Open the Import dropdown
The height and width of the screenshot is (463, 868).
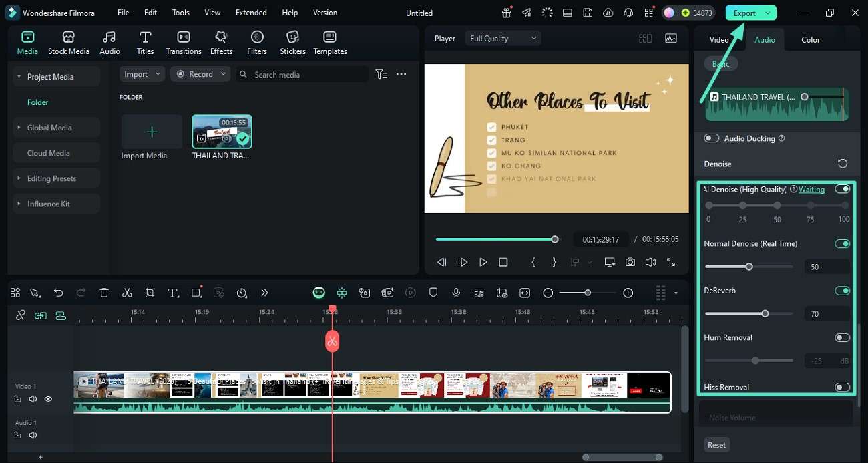tap(142, 74)
